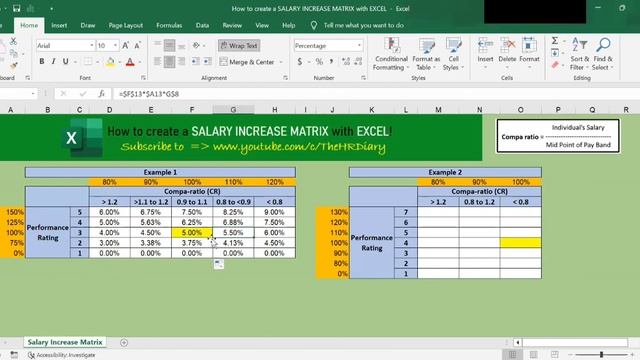Viewport: 640px width, 360px height.
Task: Click Decrease Indent icon
Action: pos(196,62)
